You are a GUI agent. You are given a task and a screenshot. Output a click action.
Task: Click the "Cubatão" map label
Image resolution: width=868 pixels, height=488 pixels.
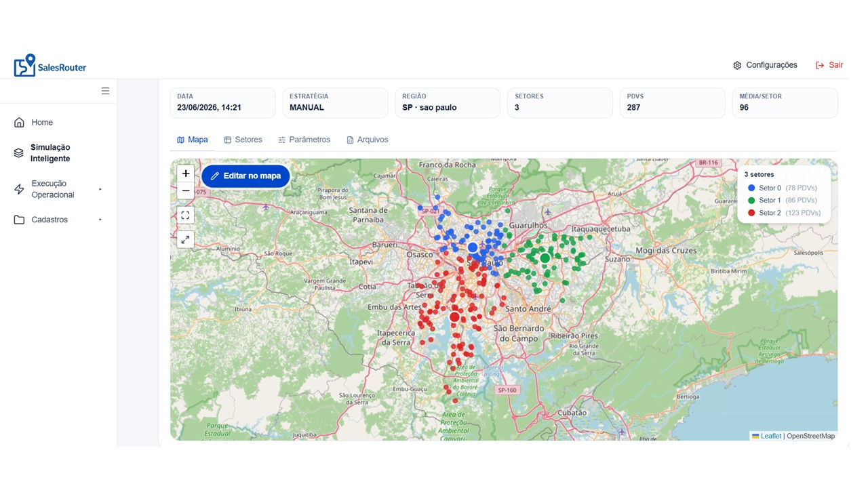[572, 413]
